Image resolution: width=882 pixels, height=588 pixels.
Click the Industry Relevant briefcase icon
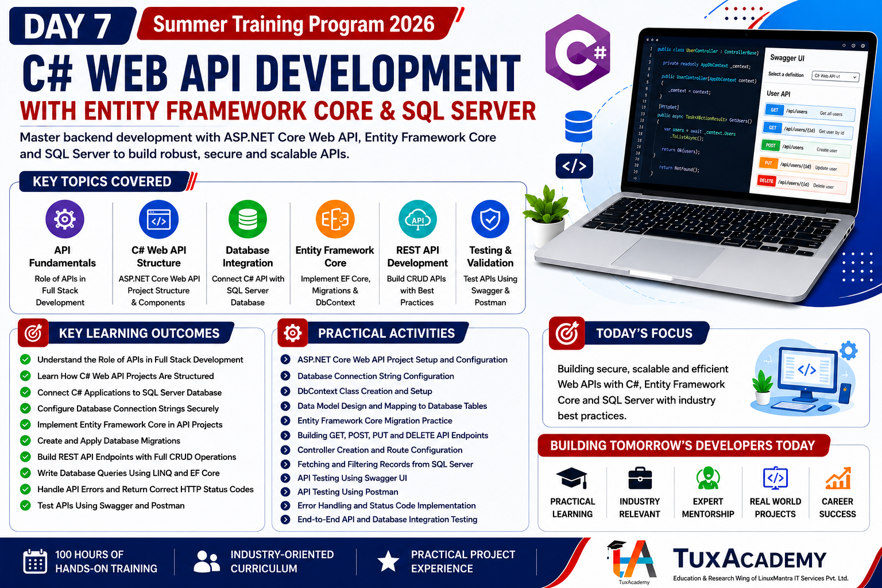click(640, 478)
